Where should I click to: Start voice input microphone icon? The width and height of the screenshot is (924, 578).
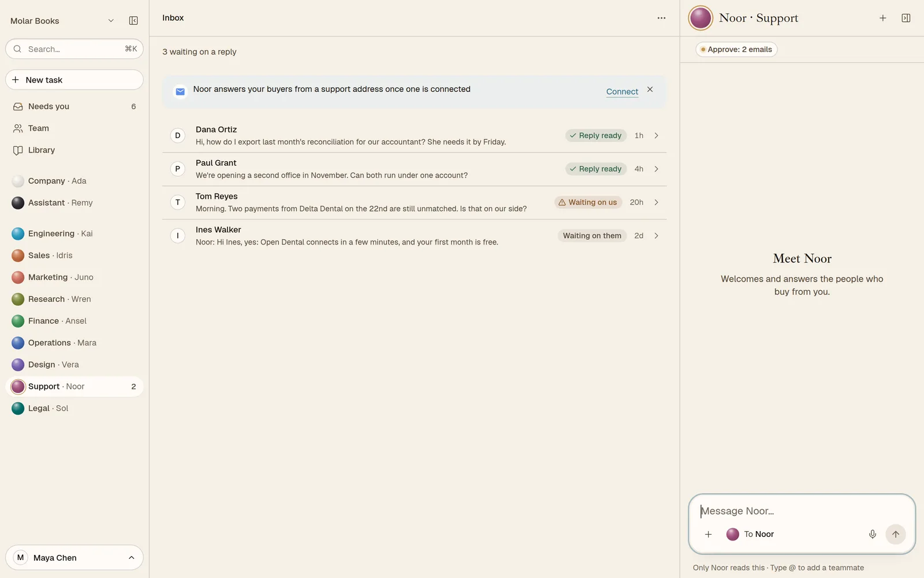click(x=872, y=535)
